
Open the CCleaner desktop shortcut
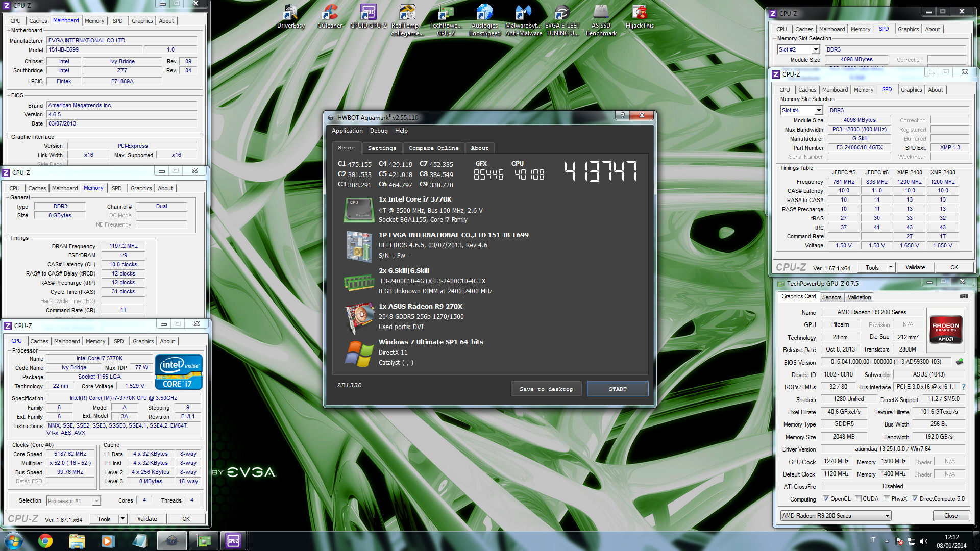pos(330,16)
